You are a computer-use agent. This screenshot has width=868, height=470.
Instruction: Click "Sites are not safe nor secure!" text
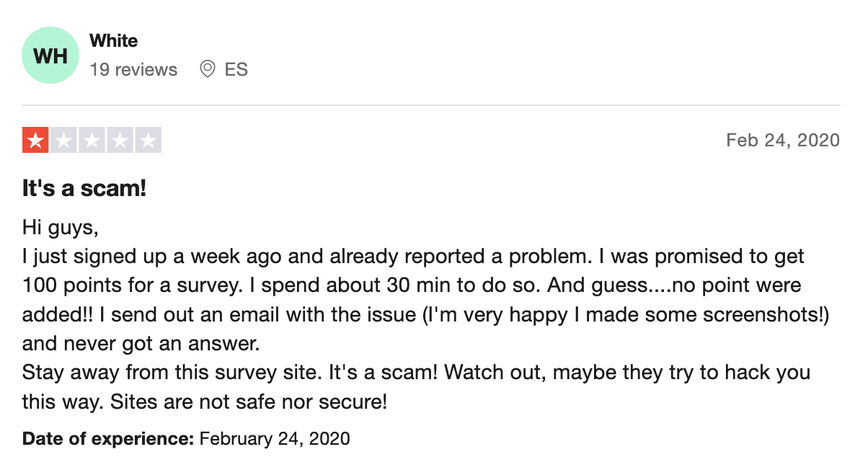pos(249,402)
